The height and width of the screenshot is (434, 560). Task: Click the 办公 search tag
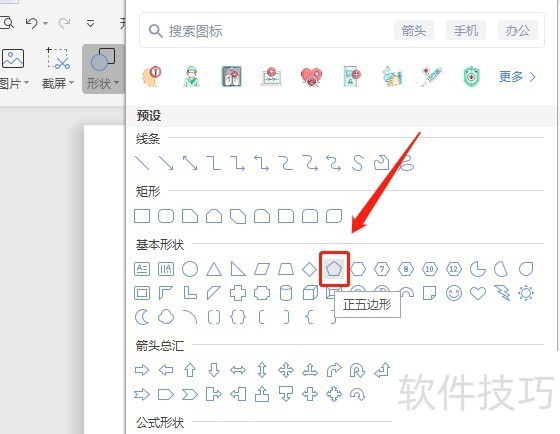tap(518, 31)
